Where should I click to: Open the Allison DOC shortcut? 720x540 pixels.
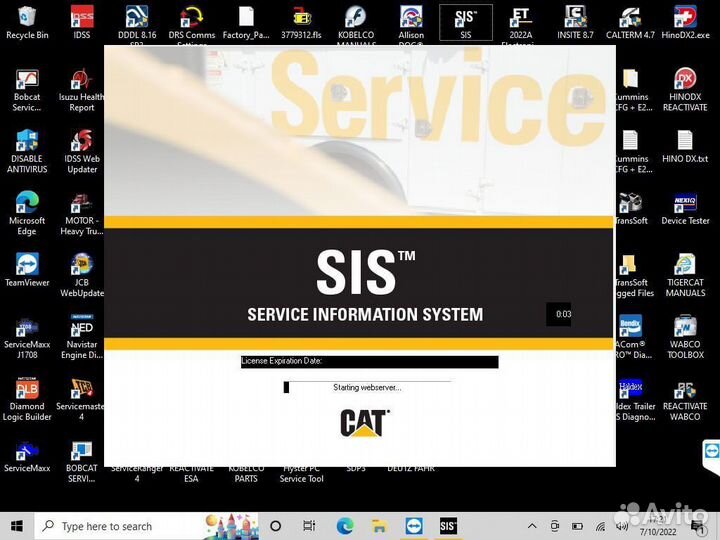(411, 23)
